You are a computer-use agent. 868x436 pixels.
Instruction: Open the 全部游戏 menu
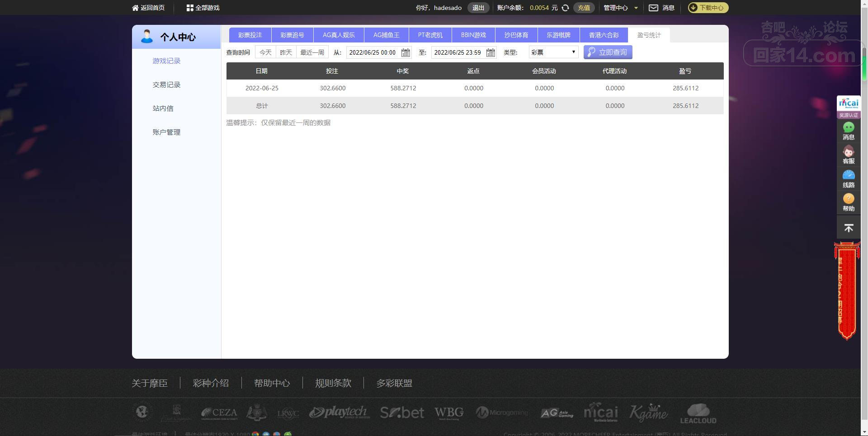[x=203, y=8]
